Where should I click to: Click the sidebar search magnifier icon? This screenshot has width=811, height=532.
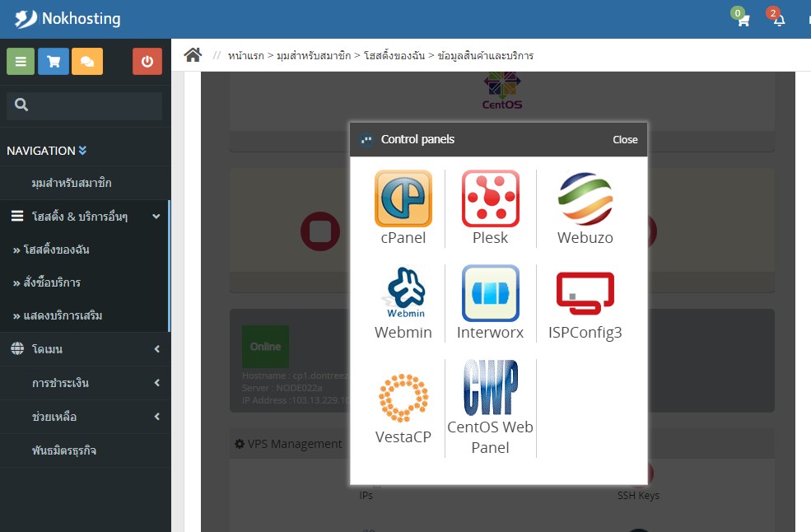tap(21, 105)
